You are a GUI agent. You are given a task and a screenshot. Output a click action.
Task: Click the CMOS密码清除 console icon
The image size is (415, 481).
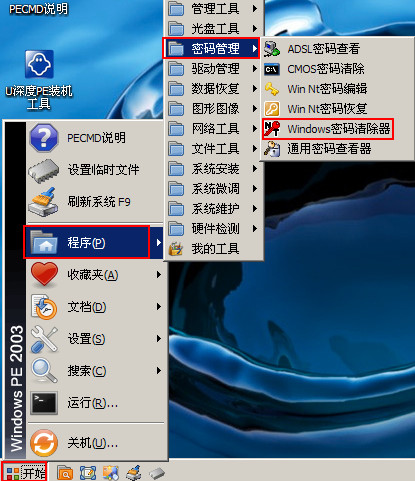coord(272,69)
